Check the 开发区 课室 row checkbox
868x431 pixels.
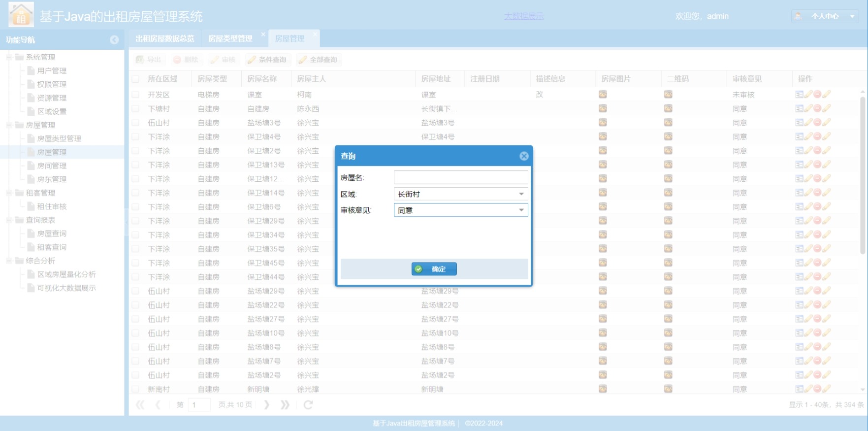pos(135,95)
